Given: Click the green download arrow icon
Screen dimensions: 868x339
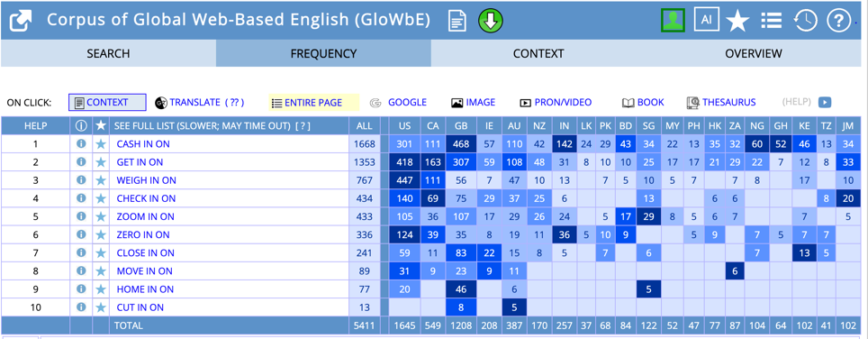Looking at the screenshot, I should point(491,21).
